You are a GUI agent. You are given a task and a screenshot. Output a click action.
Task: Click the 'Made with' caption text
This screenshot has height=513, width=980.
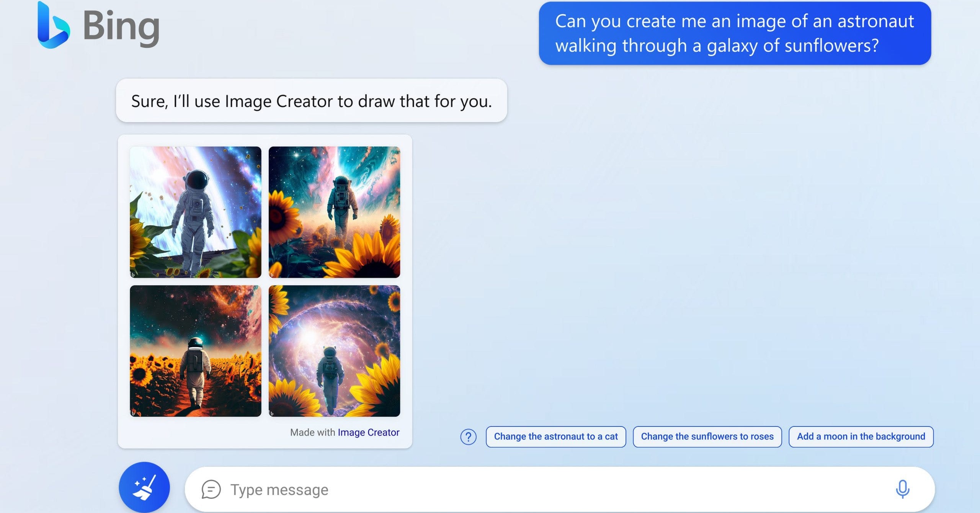[x=312, y=432]
